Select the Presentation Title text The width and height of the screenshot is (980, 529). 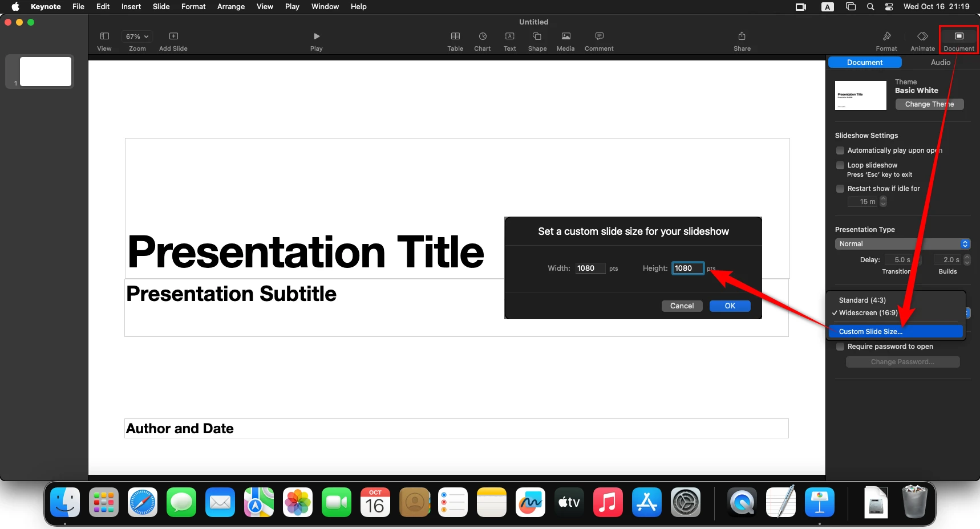click(x=306, y=252)
